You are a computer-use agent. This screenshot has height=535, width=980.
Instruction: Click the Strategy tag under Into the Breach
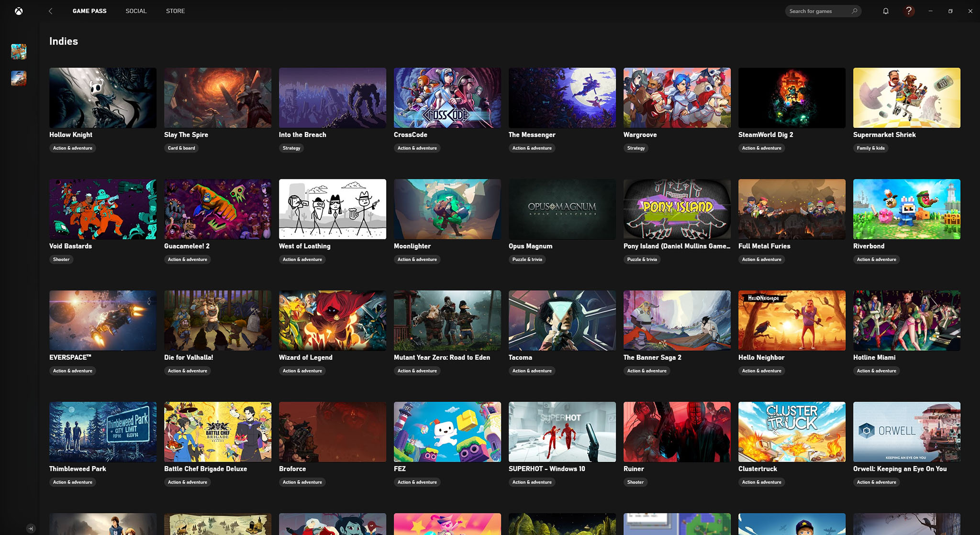tap(291, 148)
